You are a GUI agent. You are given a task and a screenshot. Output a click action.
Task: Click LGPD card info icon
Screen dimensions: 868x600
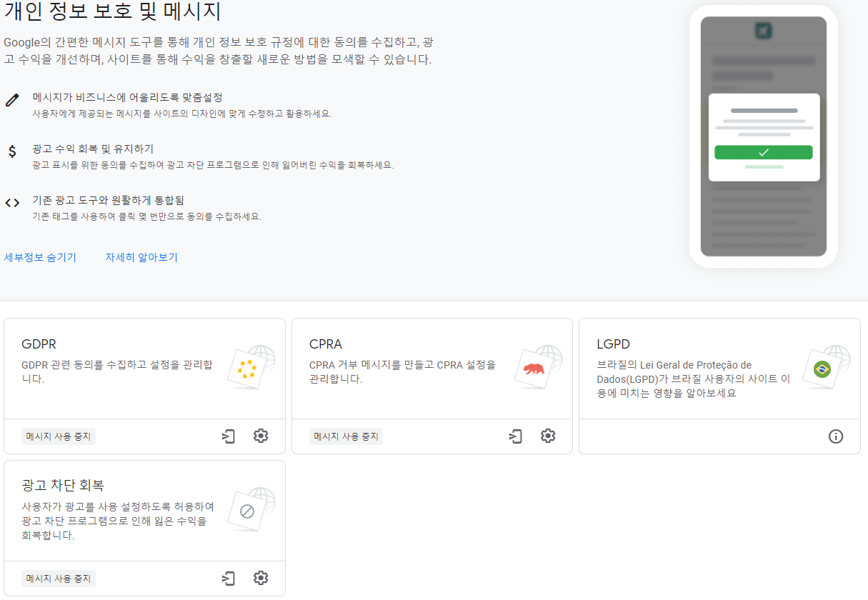click(836, 436)
